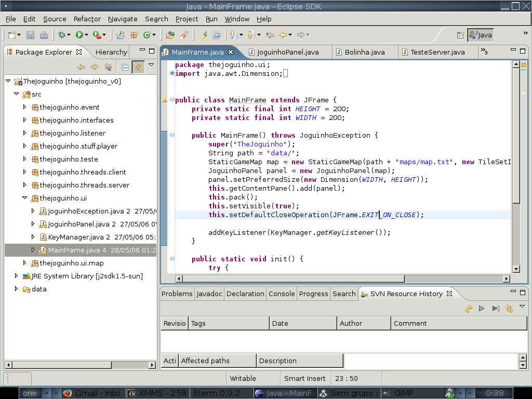Switch to the Bolinha.java tab

(361, 52)
